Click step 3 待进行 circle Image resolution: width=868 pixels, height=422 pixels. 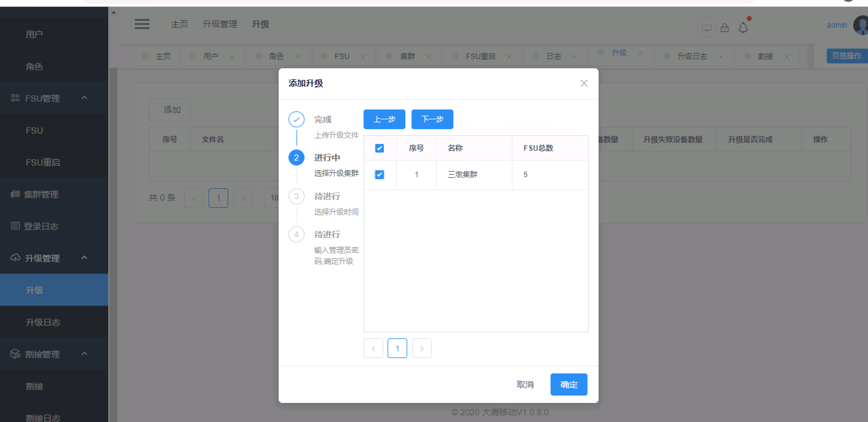tap(296, 196)
